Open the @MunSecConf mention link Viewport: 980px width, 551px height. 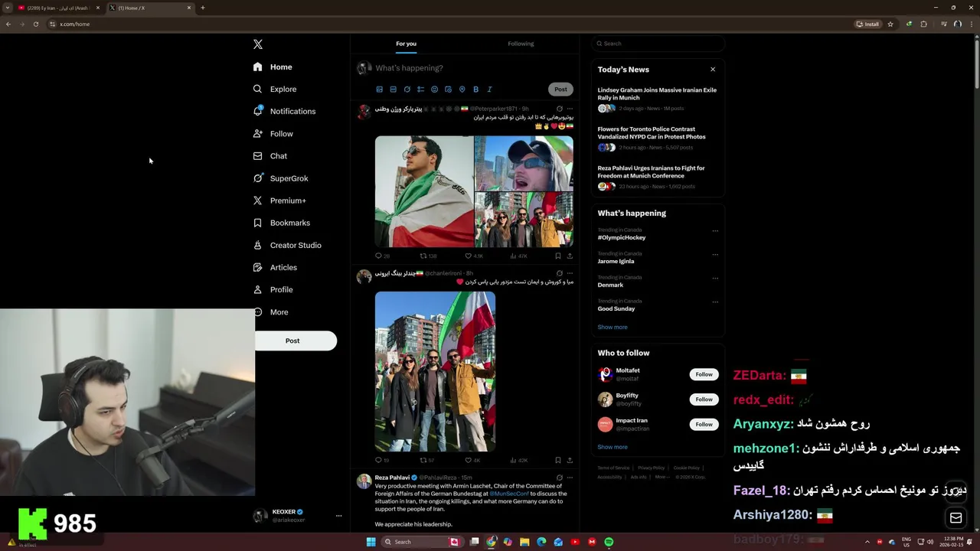509,494
